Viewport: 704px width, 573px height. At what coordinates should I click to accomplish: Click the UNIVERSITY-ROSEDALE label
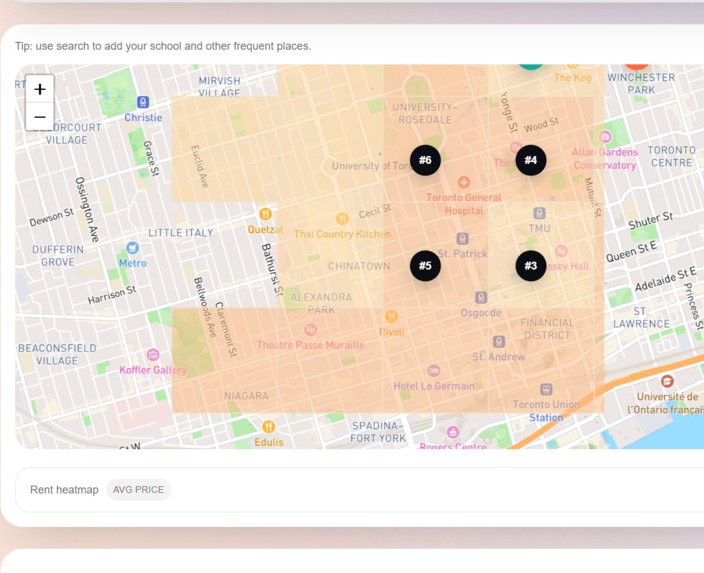coord(425,114)
